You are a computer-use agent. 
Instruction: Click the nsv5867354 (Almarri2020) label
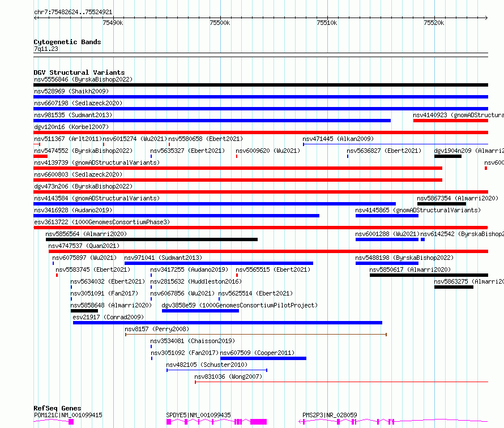click(x=458, y=198)
